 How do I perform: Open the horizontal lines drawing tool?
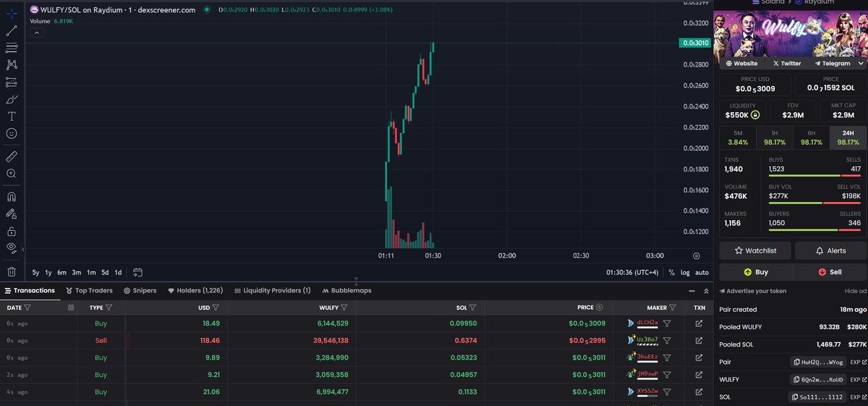click(x=12, y=48)
